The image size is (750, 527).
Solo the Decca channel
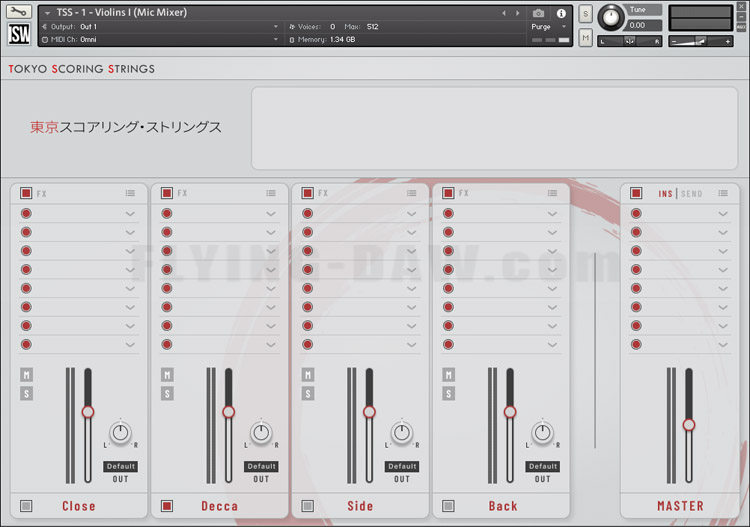click(167, 394)
